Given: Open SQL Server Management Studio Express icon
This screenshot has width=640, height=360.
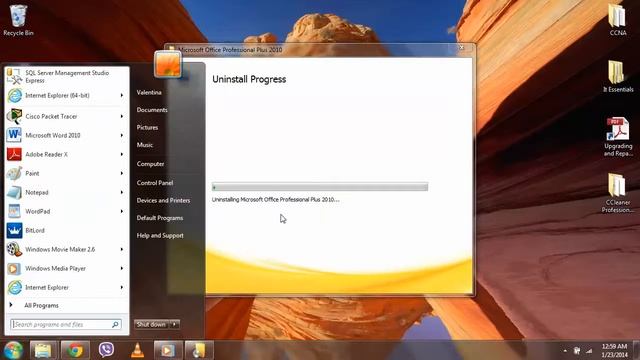Looking at the screenshot, I should tap(14, 76).
